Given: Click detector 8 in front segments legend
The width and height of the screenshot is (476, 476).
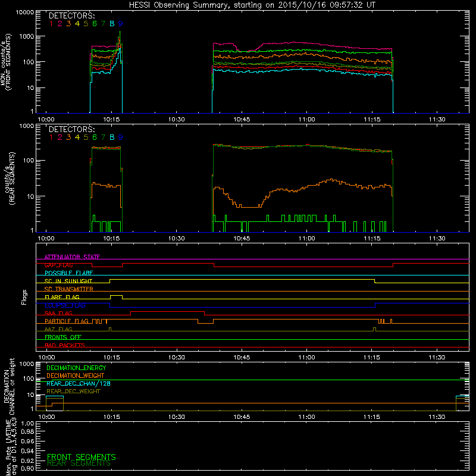Looking at the screenshot, I should [112, 24].
